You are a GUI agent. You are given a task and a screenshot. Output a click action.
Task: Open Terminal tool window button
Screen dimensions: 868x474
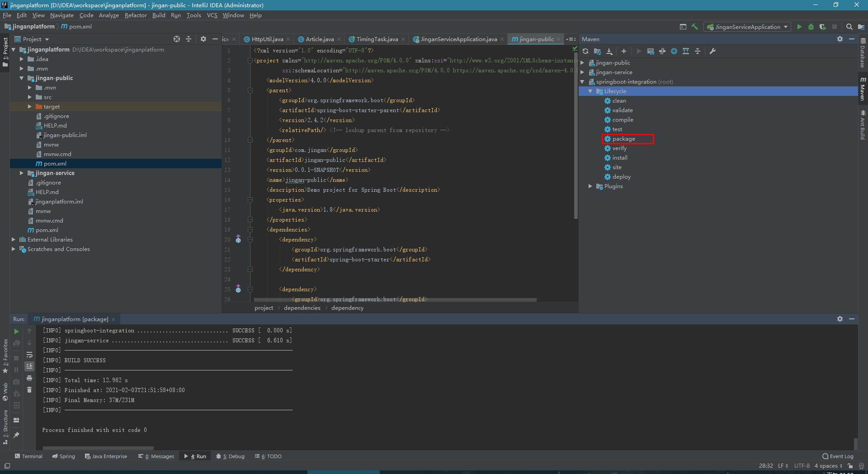coord(28,456)
